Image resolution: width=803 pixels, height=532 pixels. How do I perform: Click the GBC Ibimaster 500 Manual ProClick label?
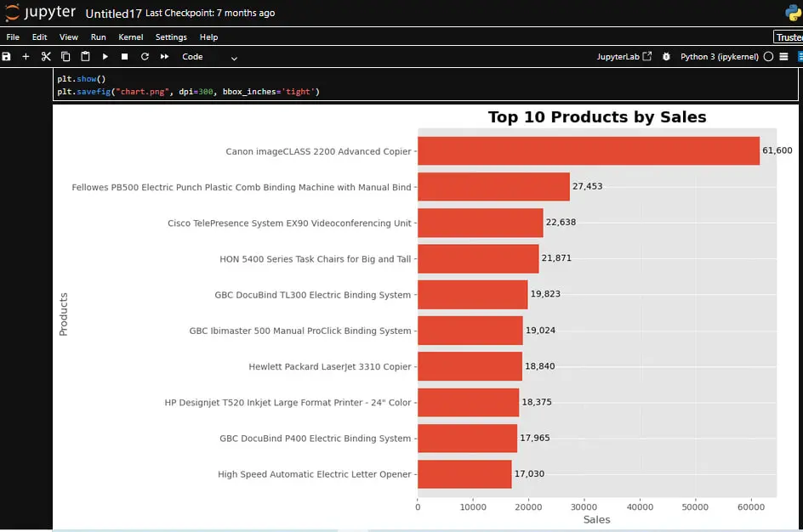(300, 331)
